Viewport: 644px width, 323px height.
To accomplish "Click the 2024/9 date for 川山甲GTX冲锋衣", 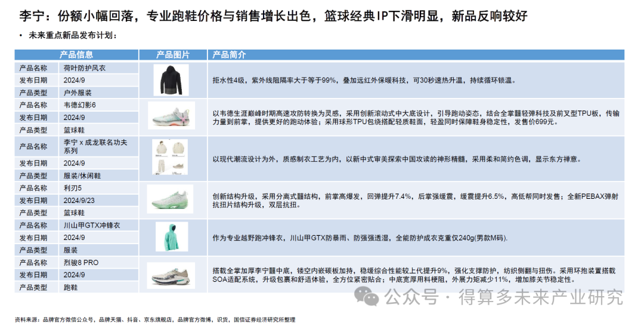I will [75, 238].
